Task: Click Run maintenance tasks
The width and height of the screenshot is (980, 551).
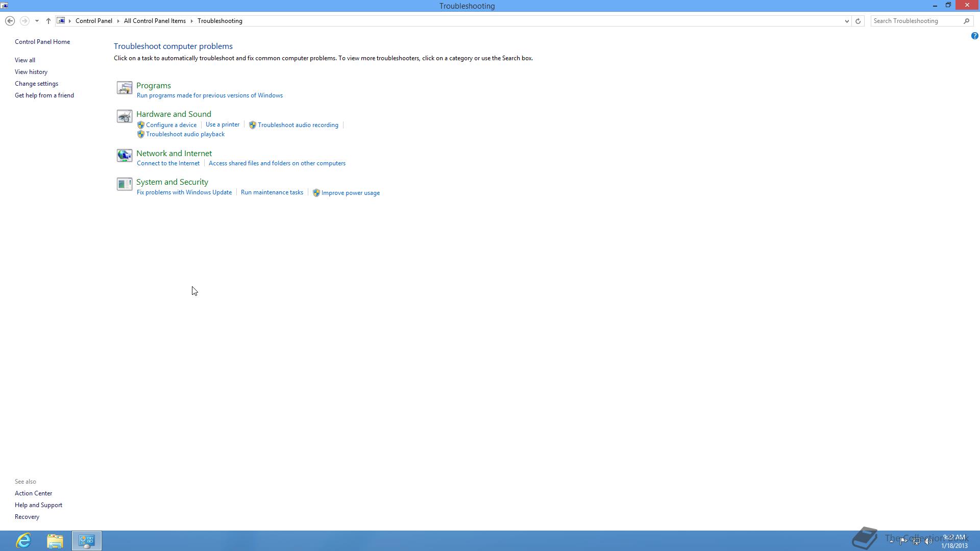Action: 272,192
